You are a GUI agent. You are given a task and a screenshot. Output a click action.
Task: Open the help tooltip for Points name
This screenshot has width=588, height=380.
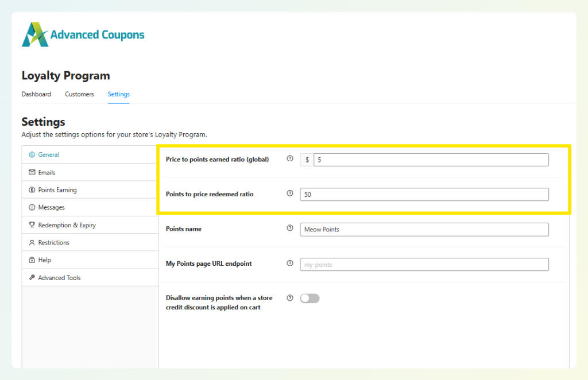tap(290, 228)
